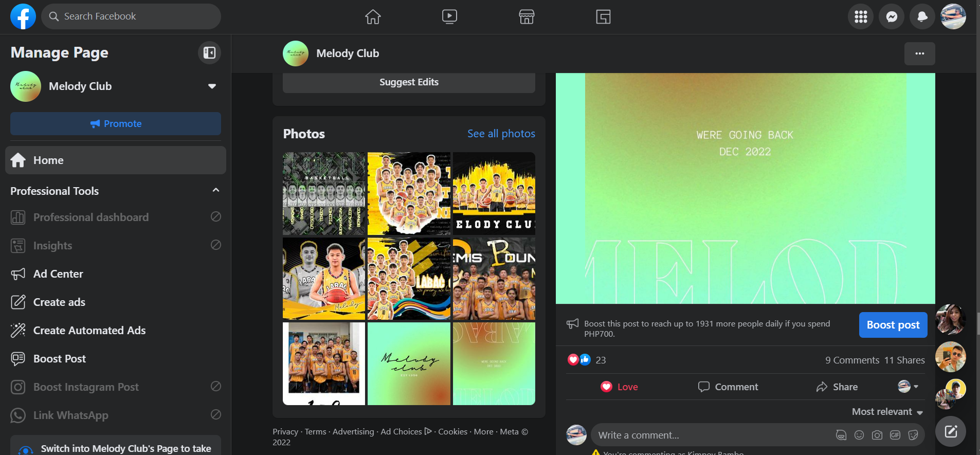
Task: Open the basketball roster photo thumbnail
Action: point(324,193)
